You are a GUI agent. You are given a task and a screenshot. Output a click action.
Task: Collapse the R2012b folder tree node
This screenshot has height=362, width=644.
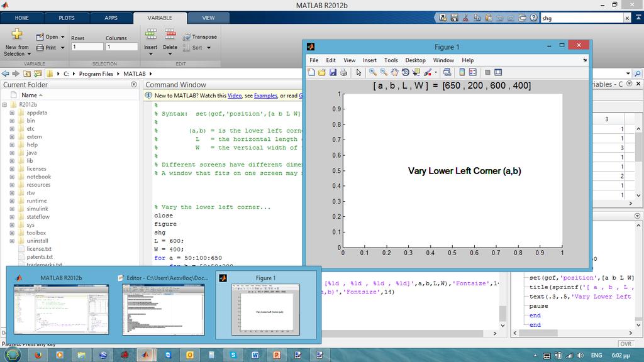(x=4, y=105)
